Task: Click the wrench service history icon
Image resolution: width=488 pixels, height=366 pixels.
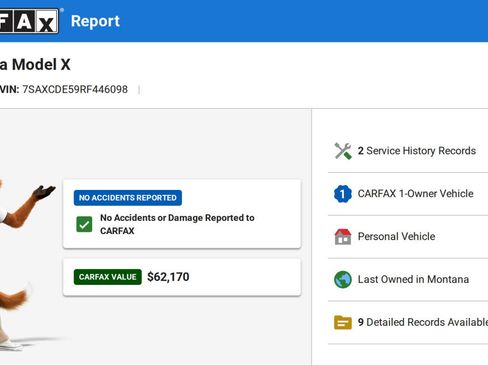Action: [x=343, y=151]
